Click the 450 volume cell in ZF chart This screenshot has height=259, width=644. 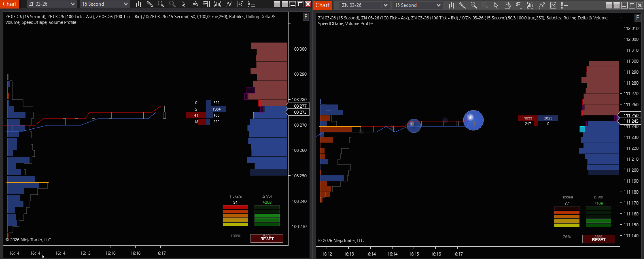click(x=216, y=115)
